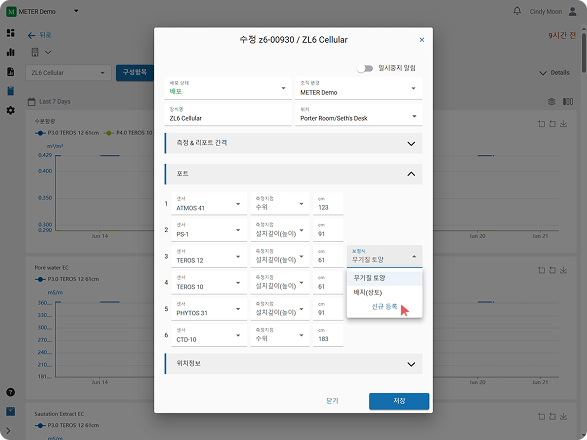Toggle P3.0 TEROS 12 legend in Pore water EC
587x440 pixels.
(x=67, y=279)
